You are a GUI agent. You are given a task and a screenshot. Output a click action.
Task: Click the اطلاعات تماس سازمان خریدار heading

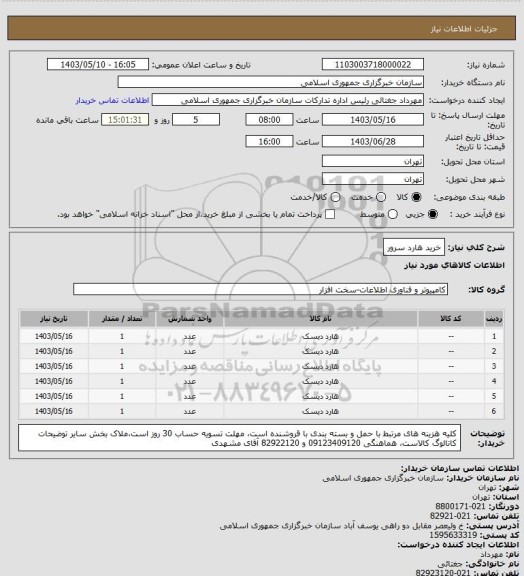459,468
